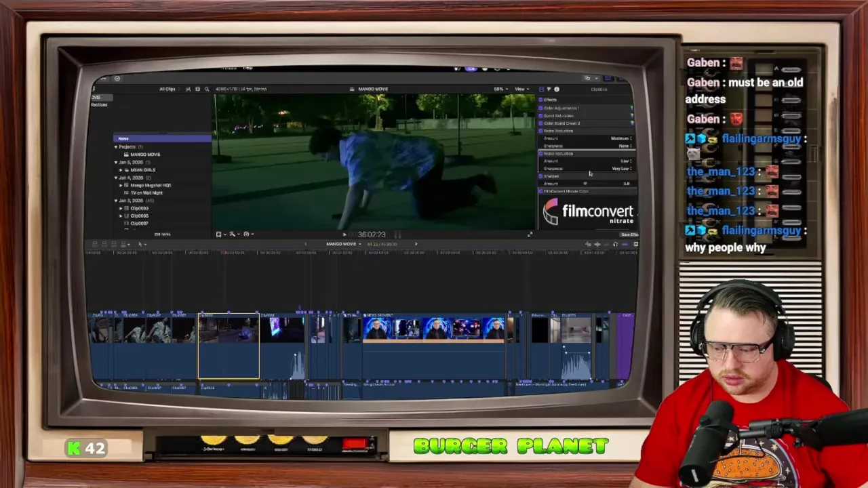Click color icon beside Color Adjustments 1
This screenshot has height=488, width=868.
(631, 108)
